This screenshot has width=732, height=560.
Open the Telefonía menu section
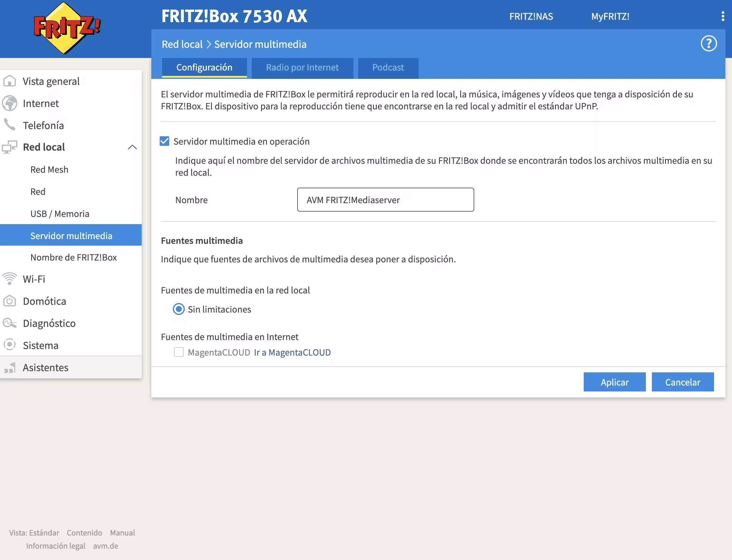(x=71, y=125)
